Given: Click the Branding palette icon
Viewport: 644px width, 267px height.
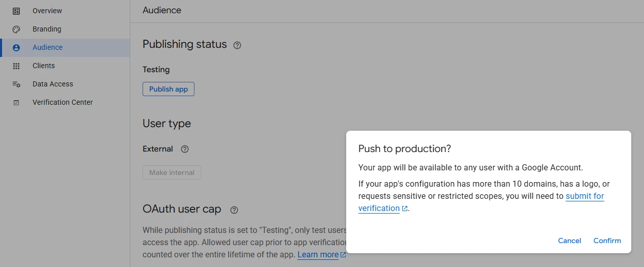Looking at the screenshot, I should coord(16,29).
